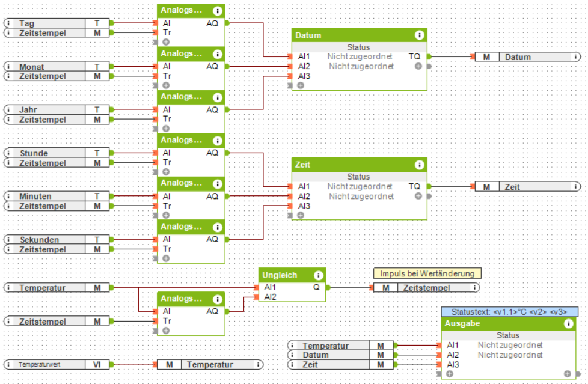
Task: Select the Zeit block title bar
Action: (x=360, y=165)
